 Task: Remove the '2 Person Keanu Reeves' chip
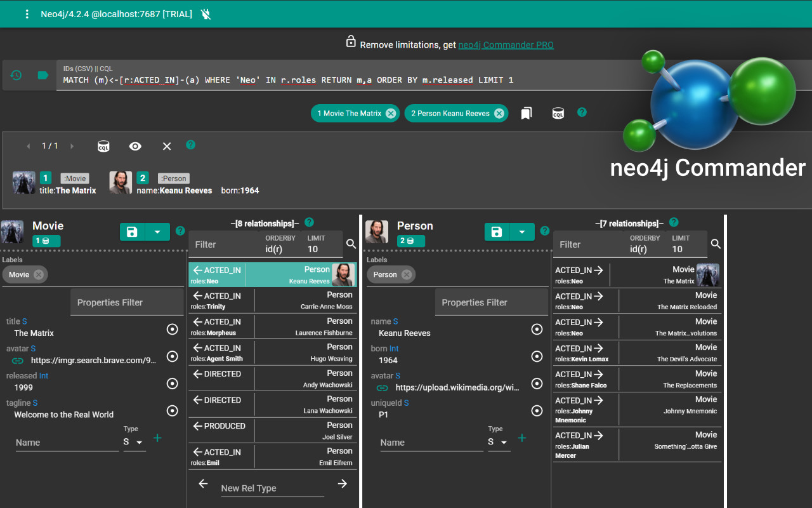point(499,114)
